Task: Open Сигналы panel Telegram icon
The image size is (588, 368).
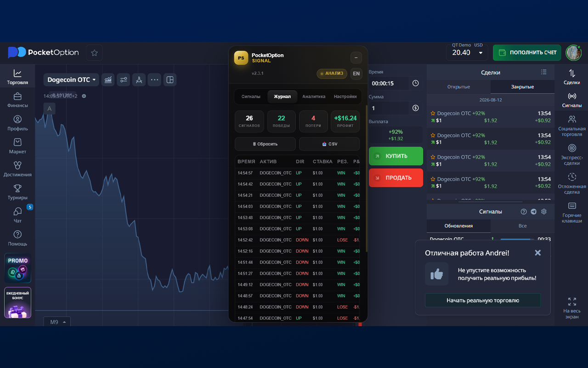Action: 534,212
